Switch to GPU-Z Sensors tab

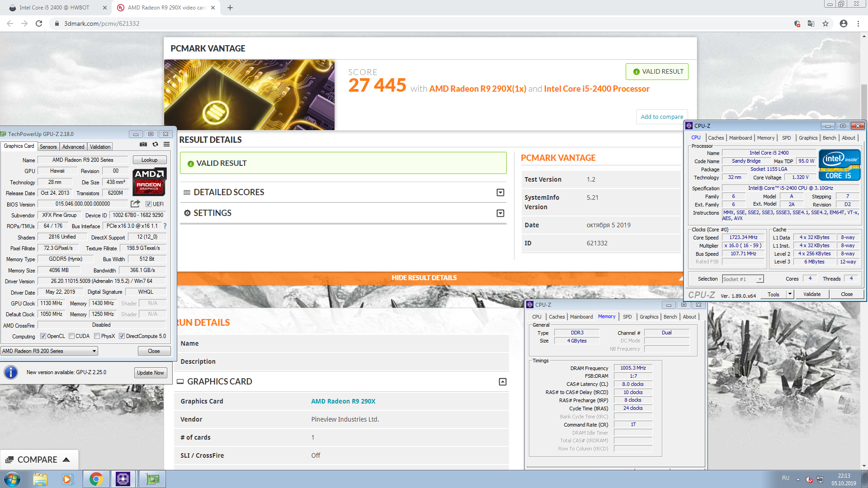pos(48,147)
